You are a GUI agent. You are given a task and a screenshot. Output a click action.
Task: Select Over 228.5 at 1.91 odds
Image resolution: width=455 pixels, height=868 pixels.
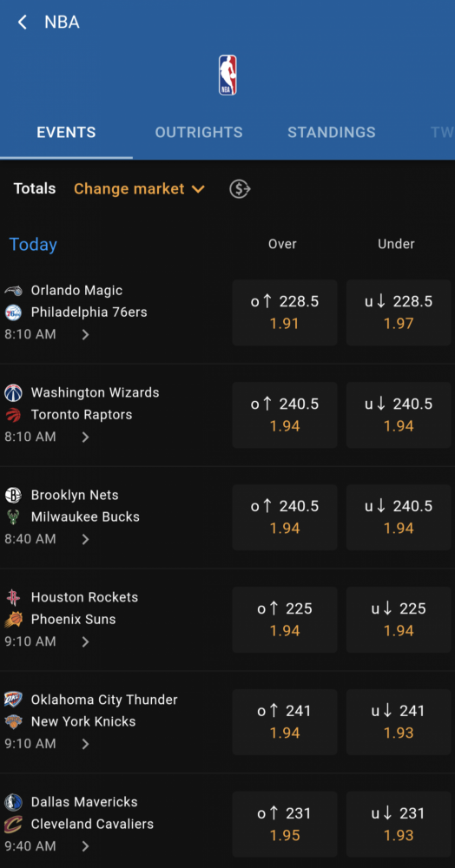click(x=285, y=312)
